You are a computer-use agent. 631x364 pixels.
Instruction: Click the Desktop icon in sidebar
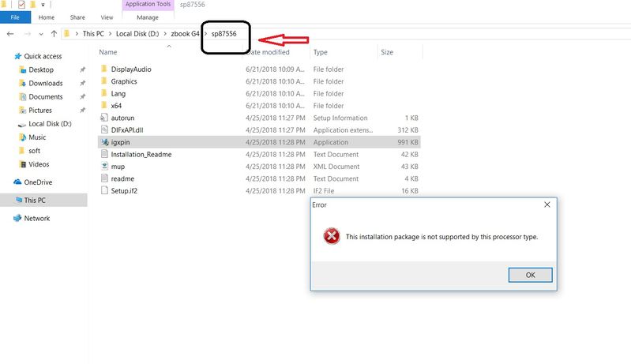click(23, 69)
